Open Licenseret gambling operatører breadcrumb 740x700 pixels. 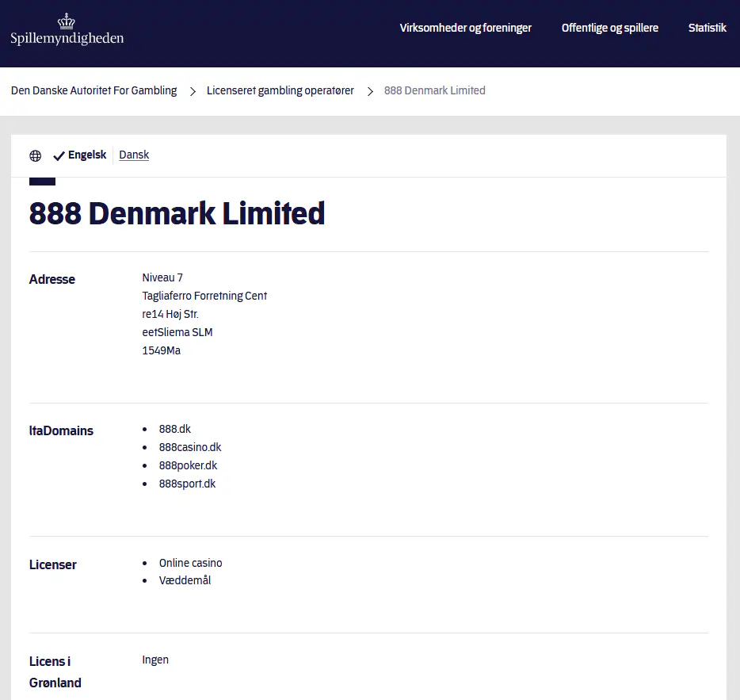(x=280, y=90)
